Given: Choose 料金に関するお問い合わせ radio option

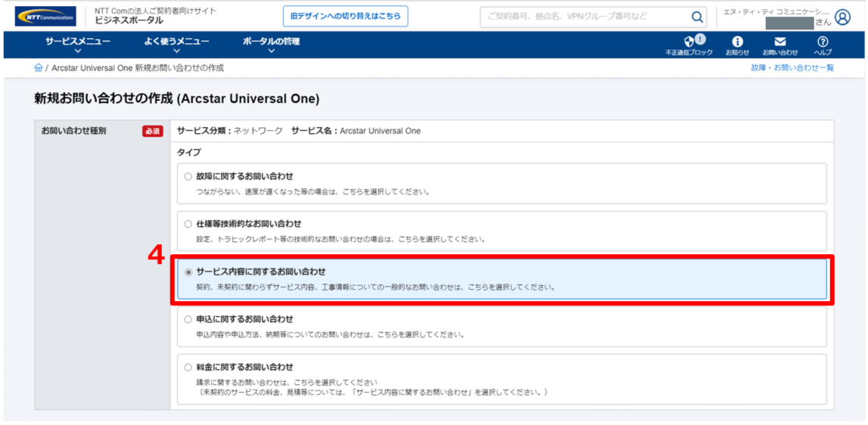Looking at the screenshot, I should click(188, 367).
